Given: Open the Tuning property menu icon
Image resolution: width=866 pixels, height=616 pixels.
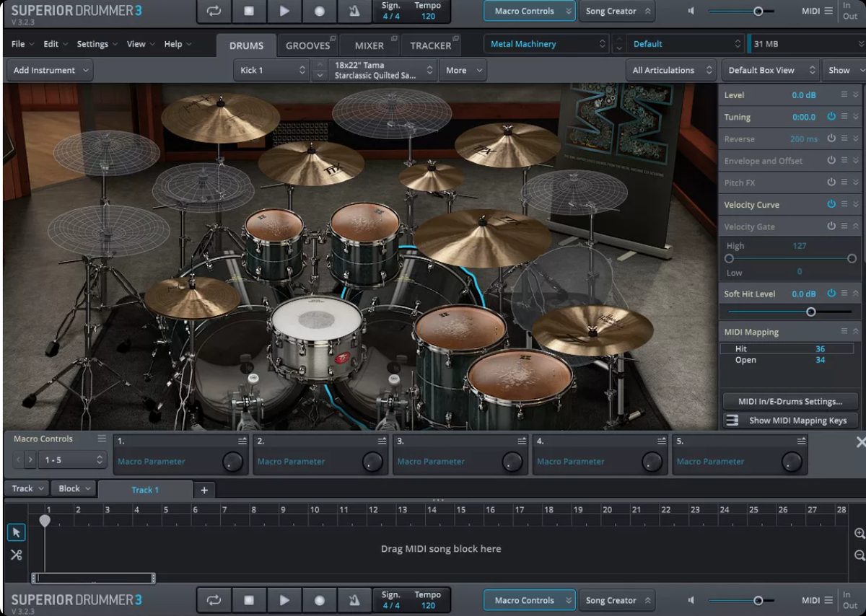Looking at the screenshot, I should pyautogui.click(x=844, y=116).
